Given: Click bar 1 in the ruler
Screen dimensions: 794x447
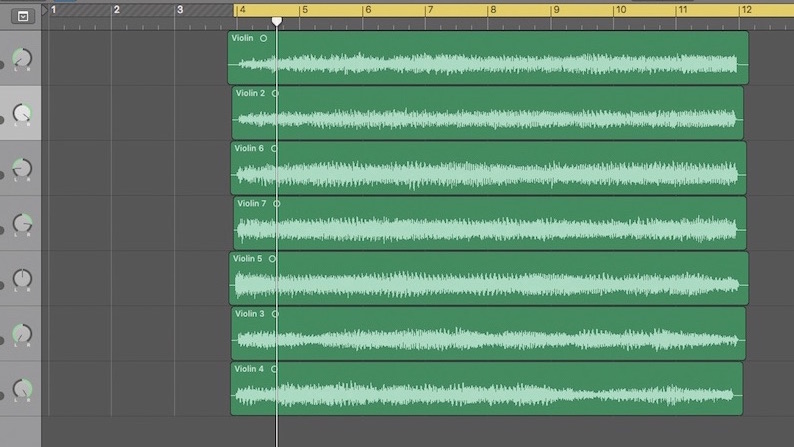Looking at the screenshot, I should pyautogui.click(x=53, y=10).
